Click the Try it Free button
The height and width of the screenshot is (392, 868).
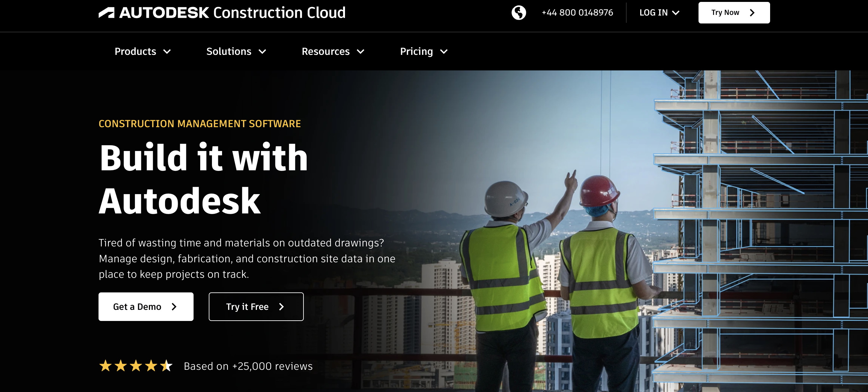(256, 306)
